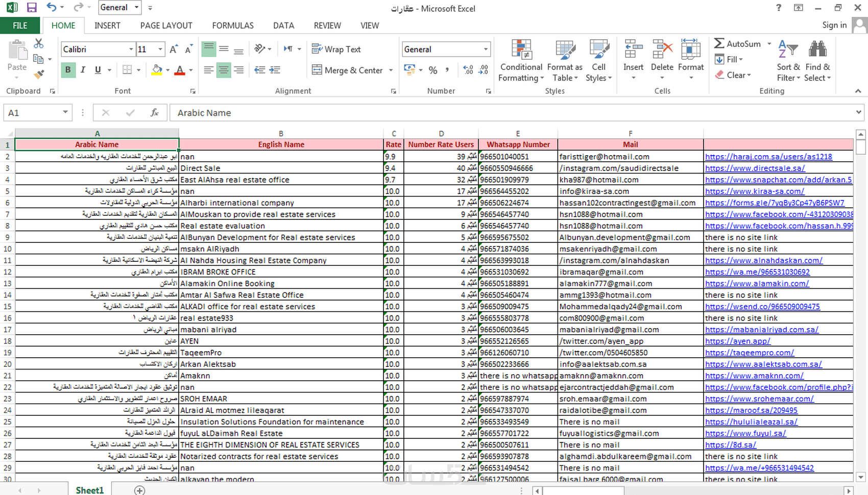The height and width of the screenshot is (495, 868).
Task: Switch to the INSERT tab
Action: click(107, 26)
